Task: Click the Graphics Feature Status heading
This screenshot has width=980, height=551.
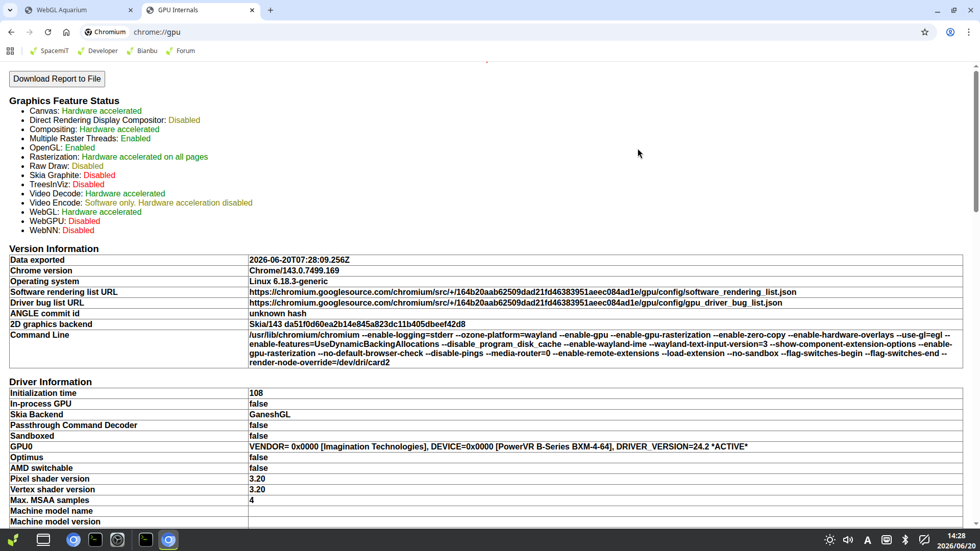Action: tap(64, 101)
